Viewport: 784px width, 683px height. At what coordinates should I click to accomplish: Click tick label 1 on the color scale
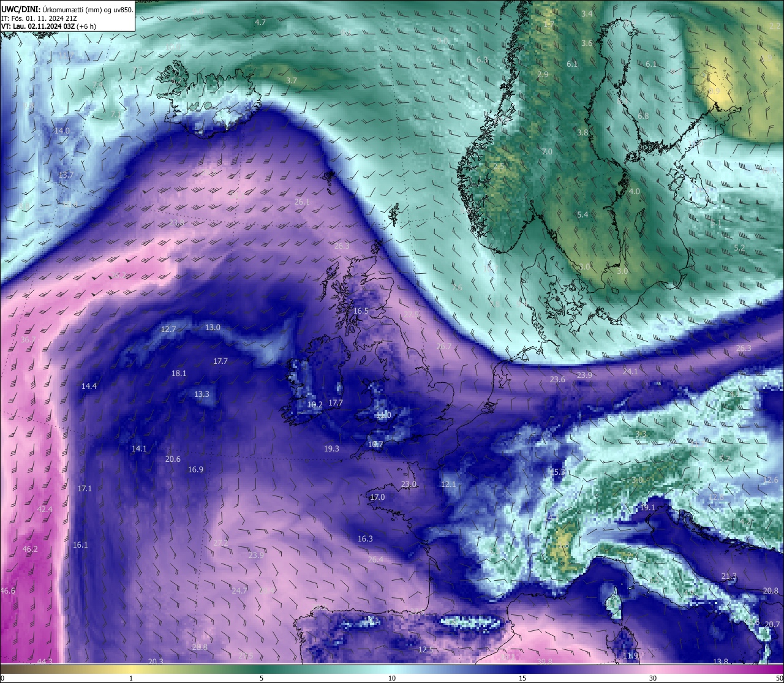coord(131,678)
